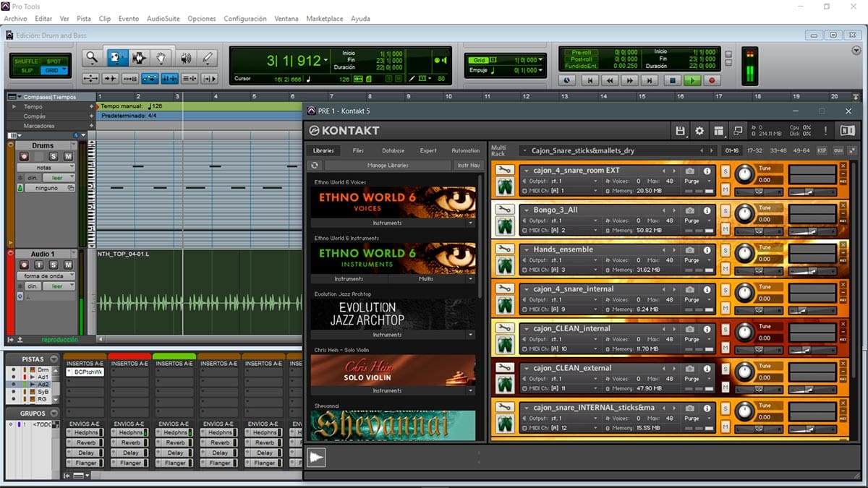The width and height of the screenshot is (868, 488).
Task: Enable Spot edit mode
Action: [54, 61]
